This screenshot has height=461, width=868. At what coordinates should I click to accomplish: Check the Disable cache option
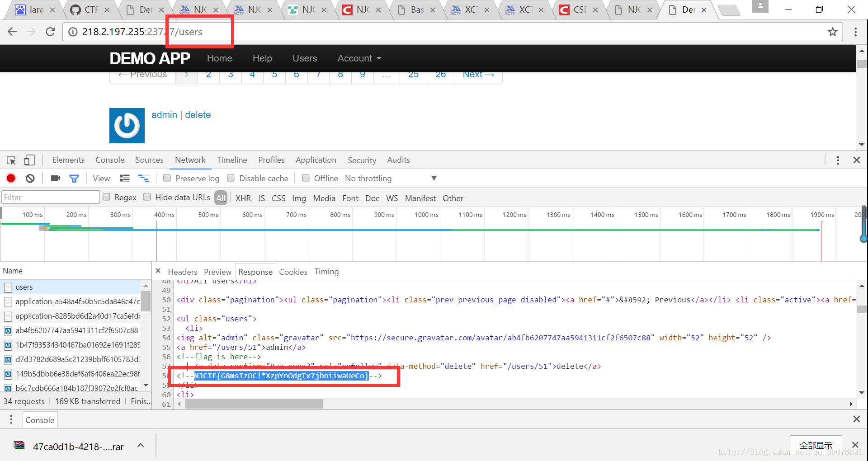231,178
